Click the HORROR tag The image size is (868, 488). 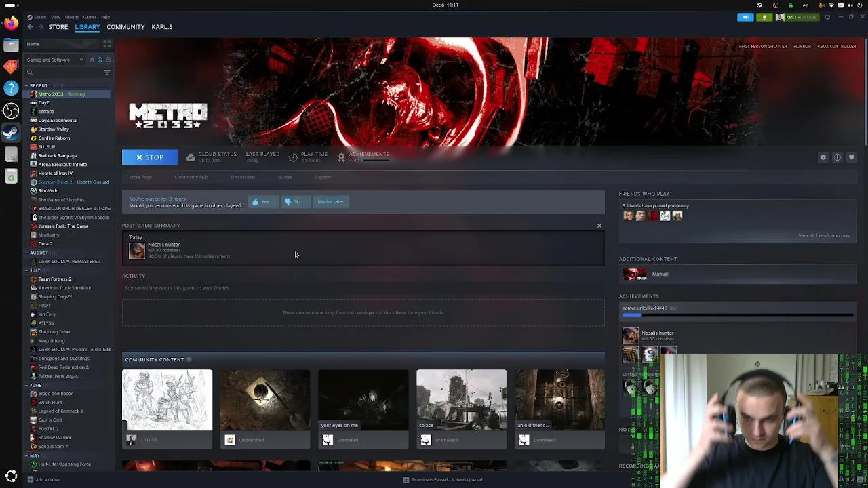[802, 47]
